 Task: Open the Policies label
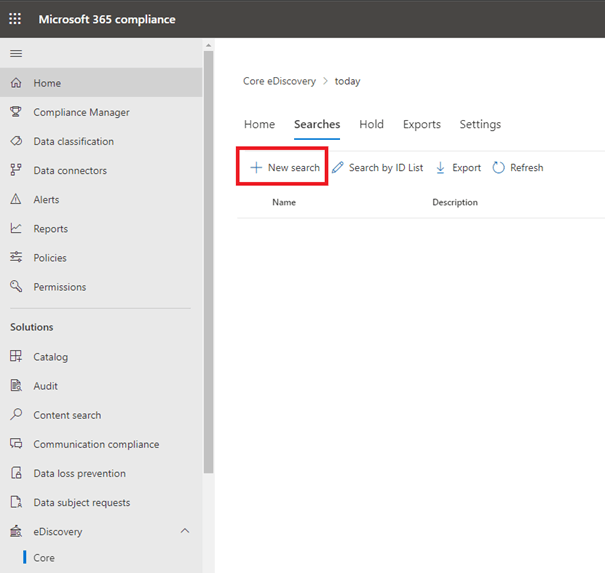pyautogui.click(x=50, y=258)
